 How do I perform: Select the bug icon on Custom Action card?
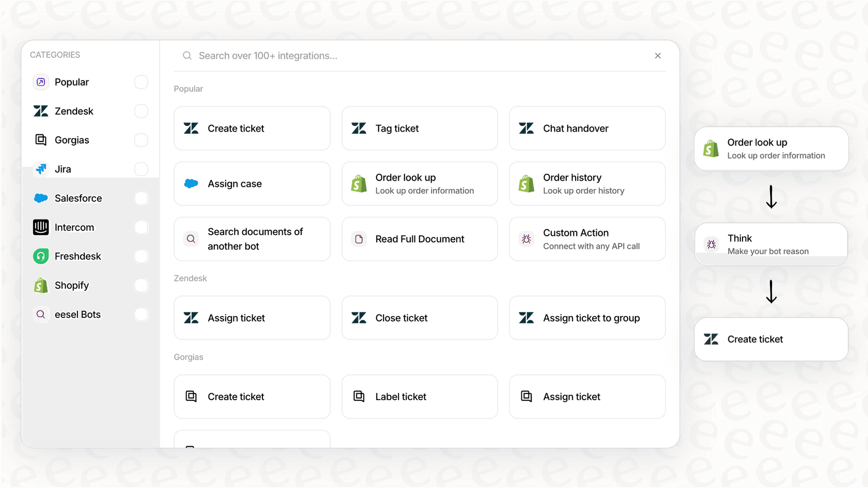pos(526,239)
